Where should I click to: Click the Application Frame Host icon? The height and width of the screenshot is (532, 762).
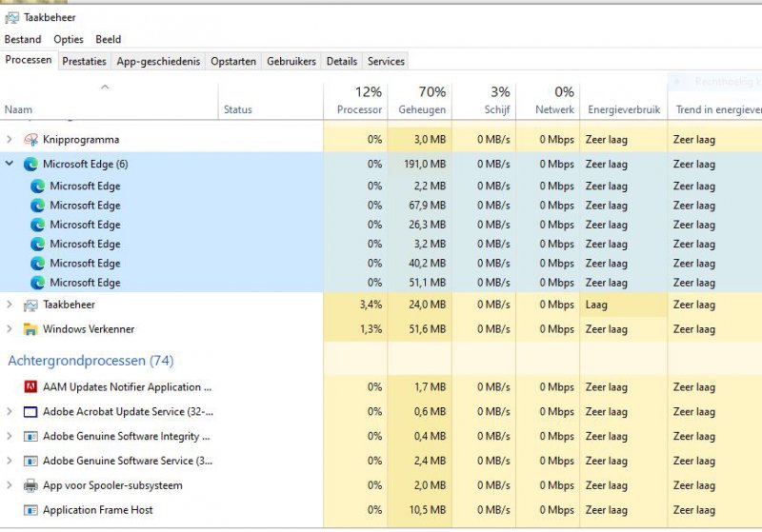[x=30, y=511]
